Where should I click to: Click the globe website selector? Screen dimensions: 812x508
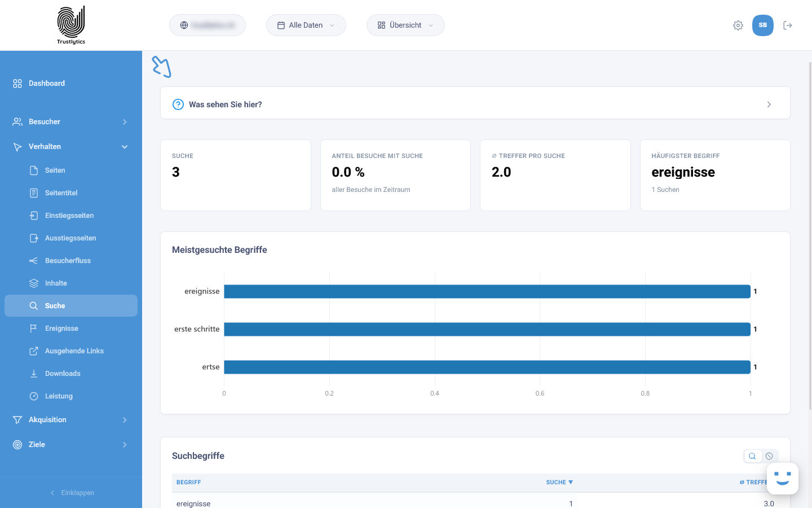click(x=208, y=25)
